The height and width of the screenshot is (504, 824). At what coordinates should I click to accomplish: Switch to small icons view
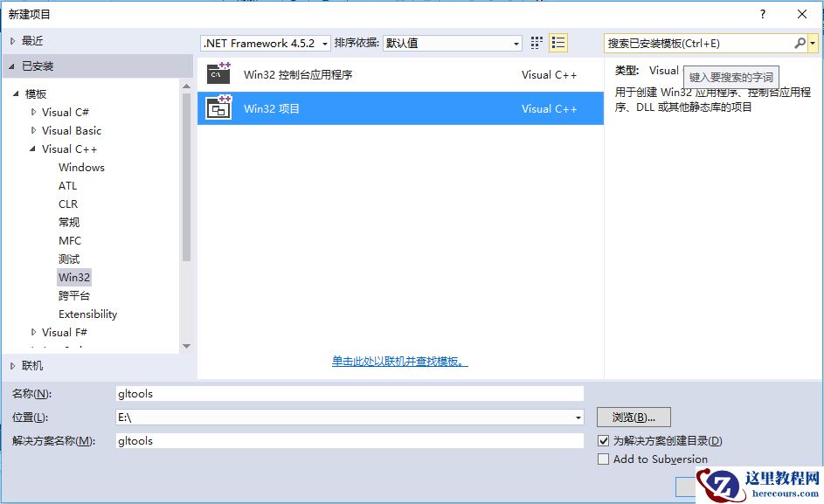tap(536, 43)
